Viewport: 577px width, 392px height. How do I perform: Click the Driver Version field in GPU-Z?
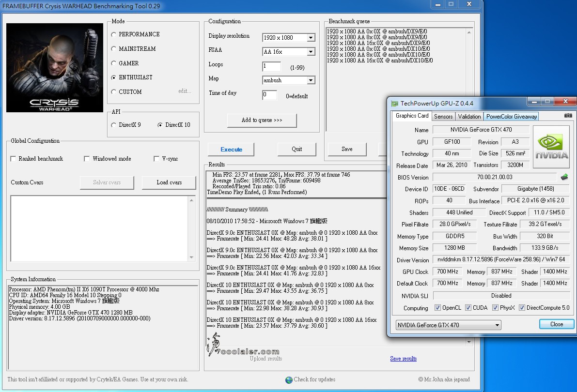pos(501,259)
